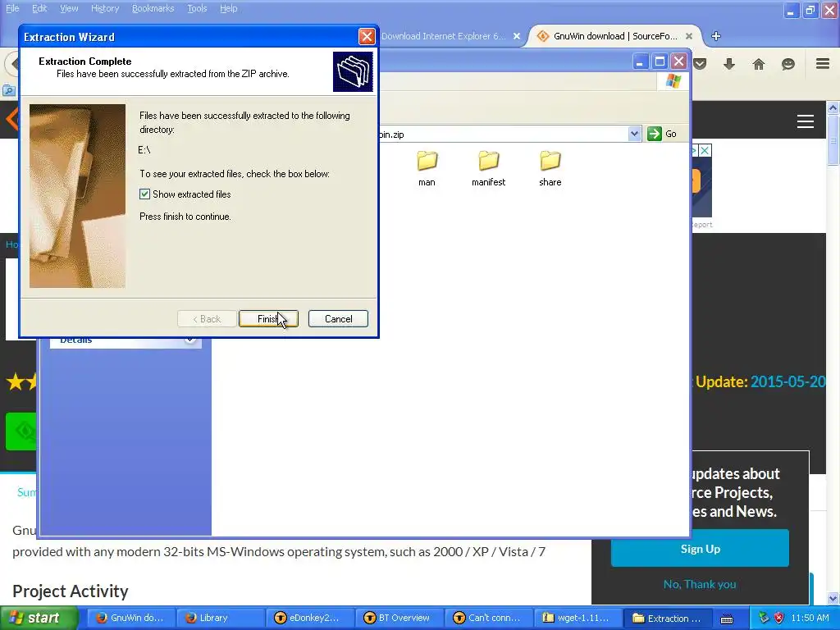Click the Firefox chat smiley icon

click(788, 64)
